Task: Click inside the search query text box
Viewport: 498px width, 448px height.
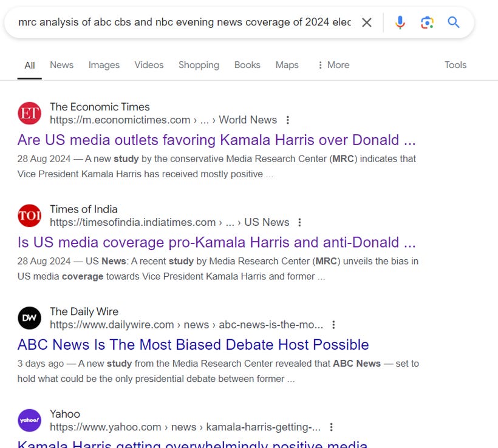Action: [x=185, y=22]
